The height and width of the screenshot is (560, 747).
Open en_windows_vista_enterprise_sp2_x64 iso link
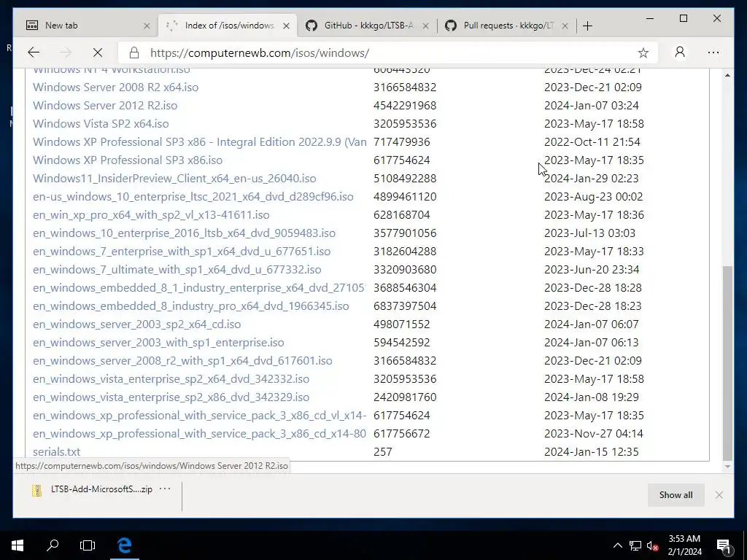[171, 379]
